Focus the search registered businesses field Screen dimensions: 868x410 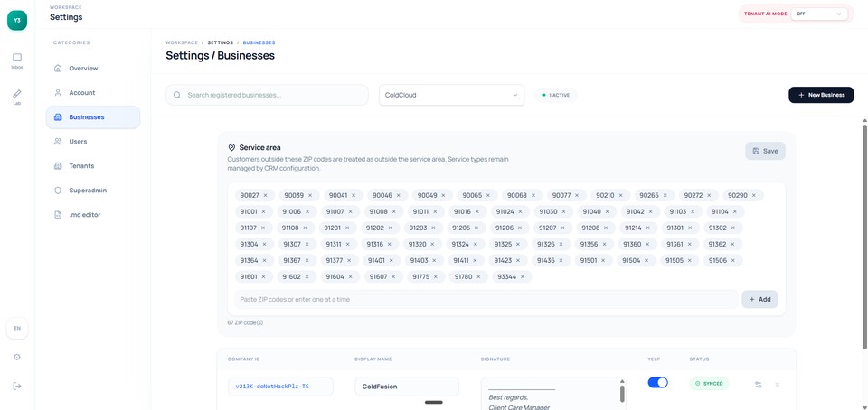click(267, 95)
